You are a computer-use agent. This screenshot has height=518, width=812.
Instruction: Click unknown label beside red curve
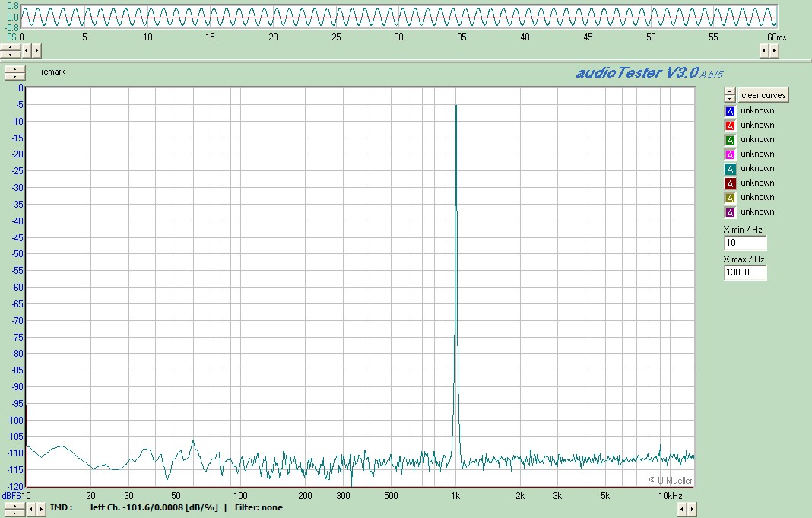tap(757, 125)
